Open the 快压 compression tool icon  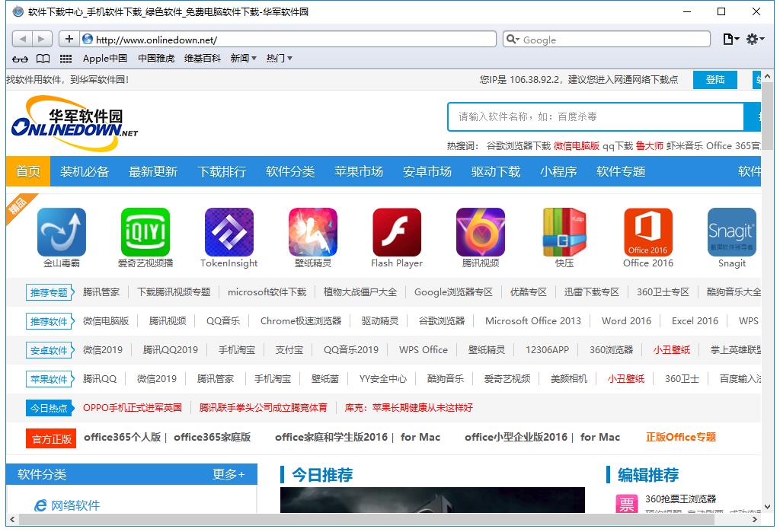coord(564,232)
